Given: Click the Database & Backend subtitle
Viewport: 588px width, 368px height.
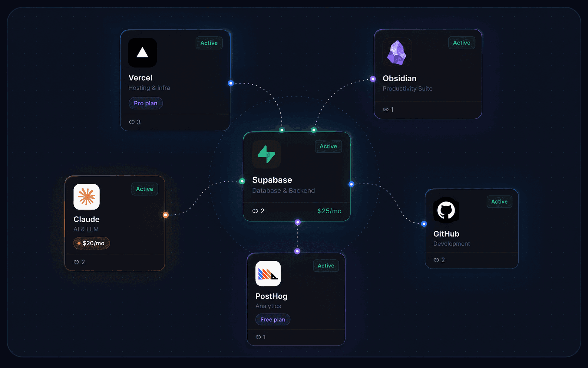Looking at the screenshot, I should (284, 191).
